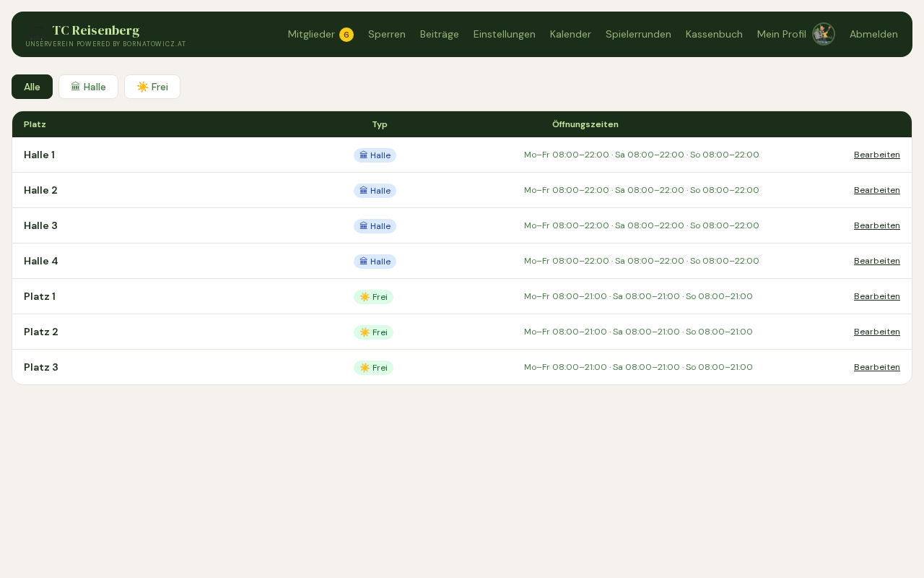Screen dimensions: 924x578
Task: Edit Halle 4 via Bearbeiten
Action: (x=877, y=261)
